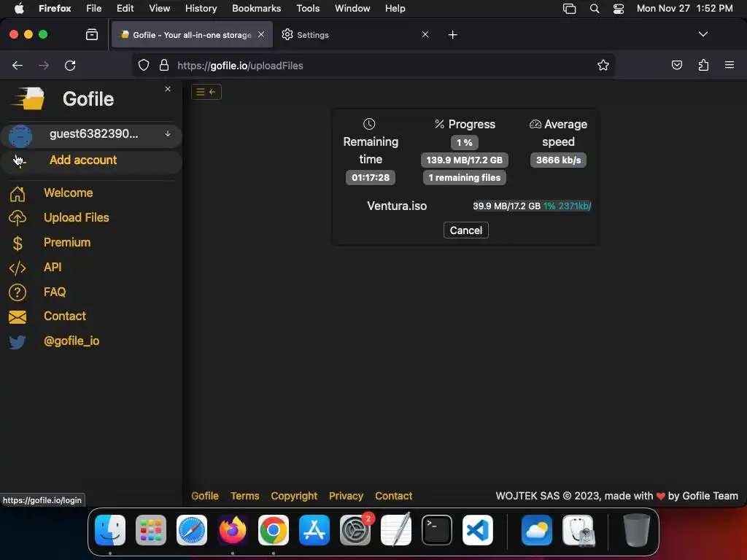
Task: Open the footer Contact link
Action: (x=393, y=496)
